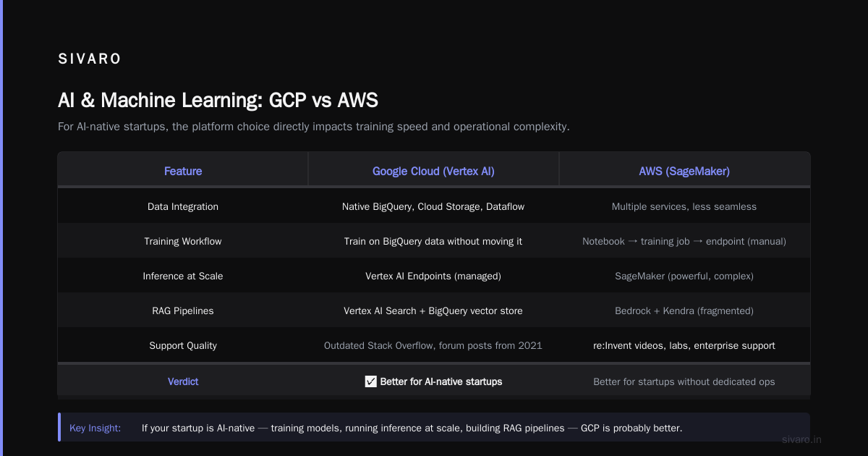The height and width of the screenshot is (456, 868).
Task: Click the 'Support Quality' row label
Action: [x=183, y=346]
